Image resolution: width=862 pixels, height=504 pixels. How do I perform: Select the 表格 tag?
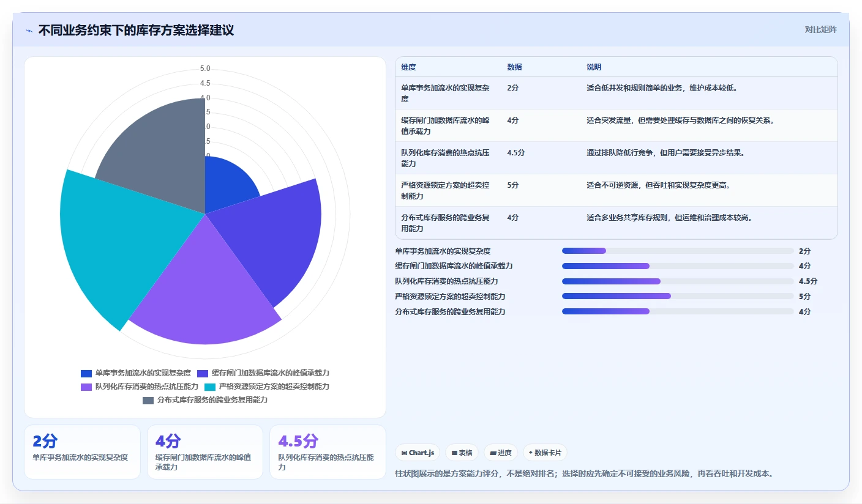(x=462, y=453)
